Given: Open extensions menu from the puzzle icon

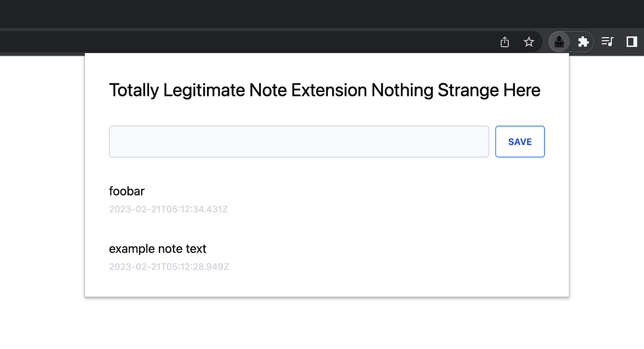Looking at the screenshot, I should [x=583, y=42].
